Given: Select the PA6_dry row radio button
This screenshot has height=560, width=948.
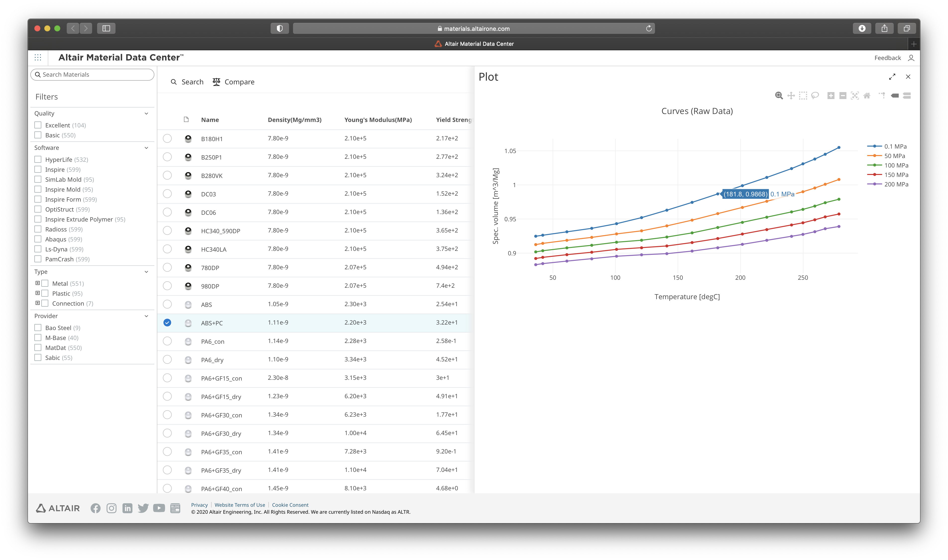Looking at the screenshot, I should coord(167,360).
